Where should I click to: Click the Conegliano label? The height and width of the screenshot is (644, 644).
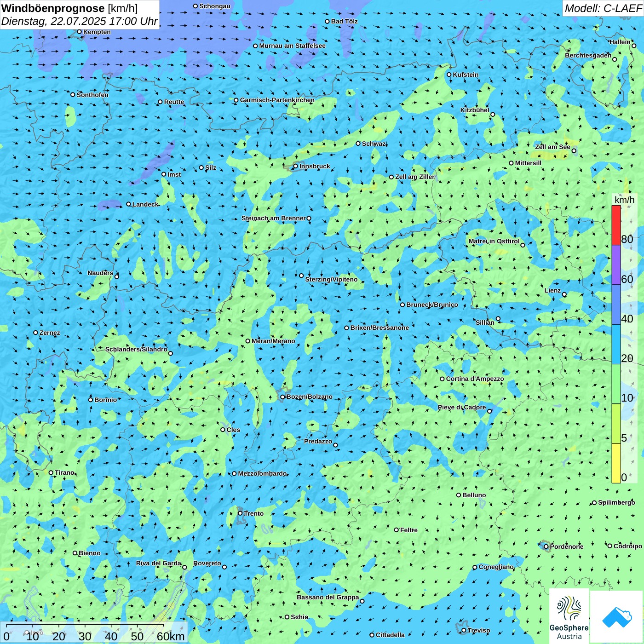click(x=496, y=567)
